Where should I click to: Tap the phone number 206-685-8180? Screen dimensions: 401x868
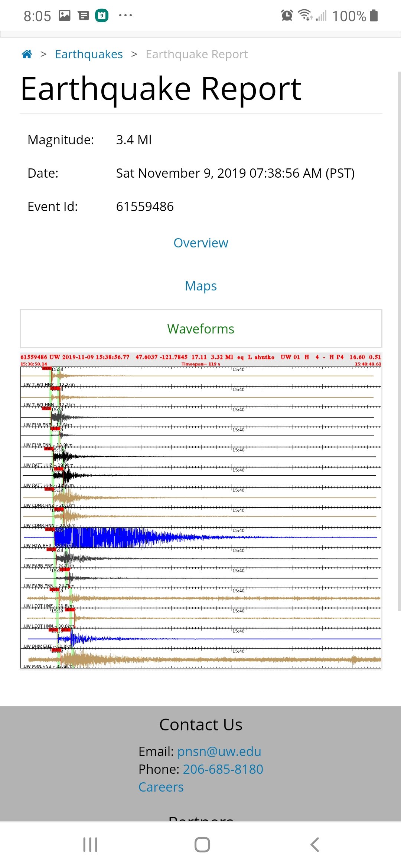(x=223, y=769)
